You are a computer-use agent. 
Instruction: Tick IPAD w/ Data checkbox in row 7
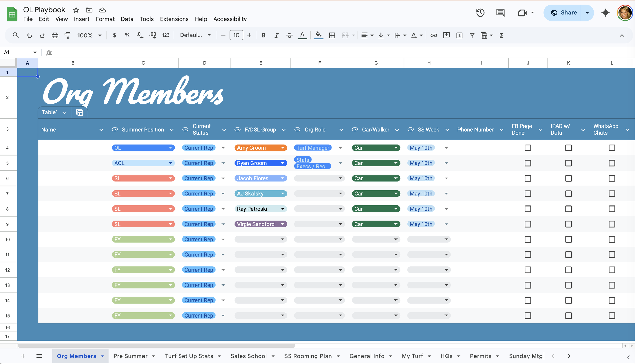point(568,194)
